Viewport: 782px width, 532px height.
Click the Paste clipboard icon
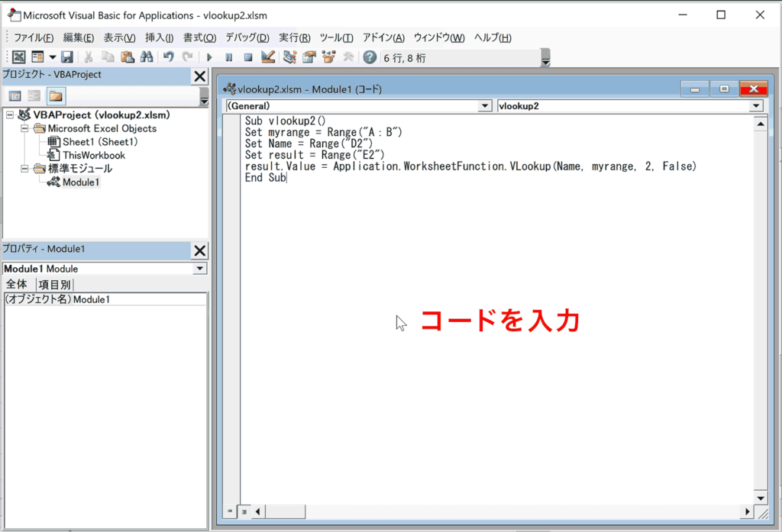128,57
